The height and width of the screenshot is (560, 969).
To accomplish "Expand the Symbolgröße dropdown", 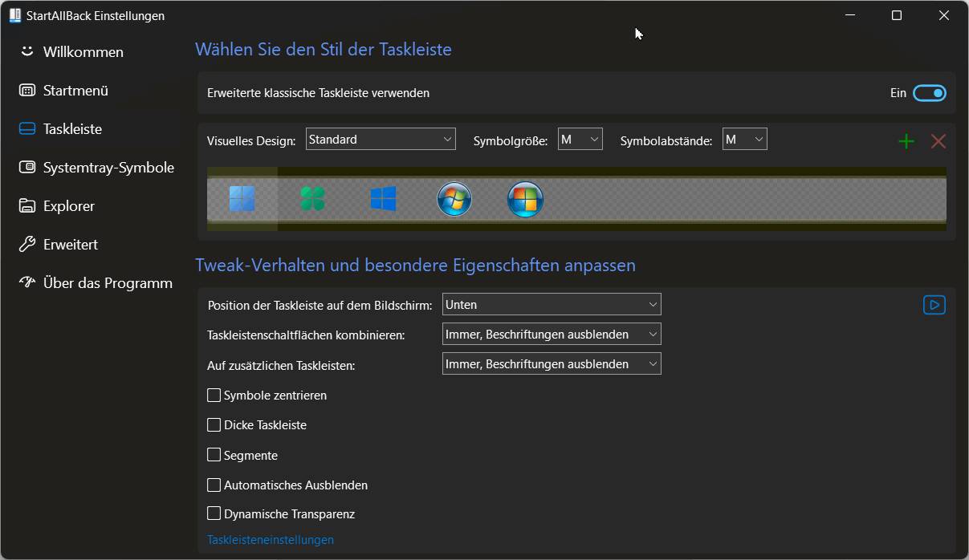I will click(580, 139).
